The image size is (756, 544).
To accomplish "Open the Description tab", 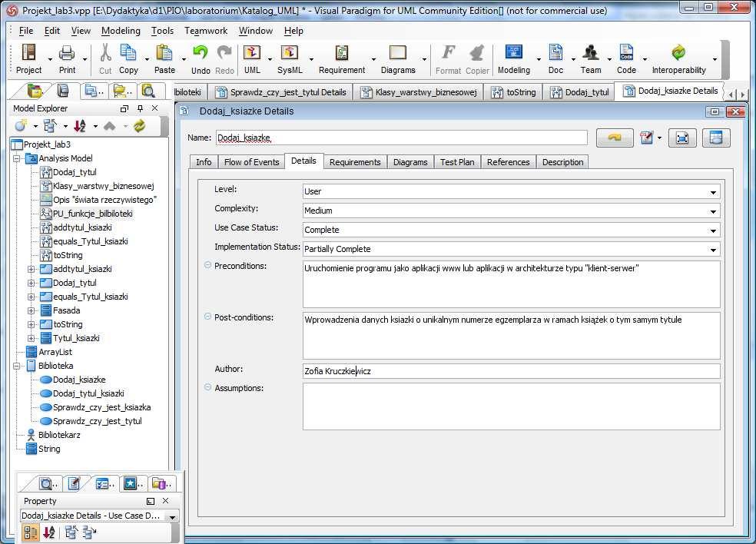I will 562,162.
